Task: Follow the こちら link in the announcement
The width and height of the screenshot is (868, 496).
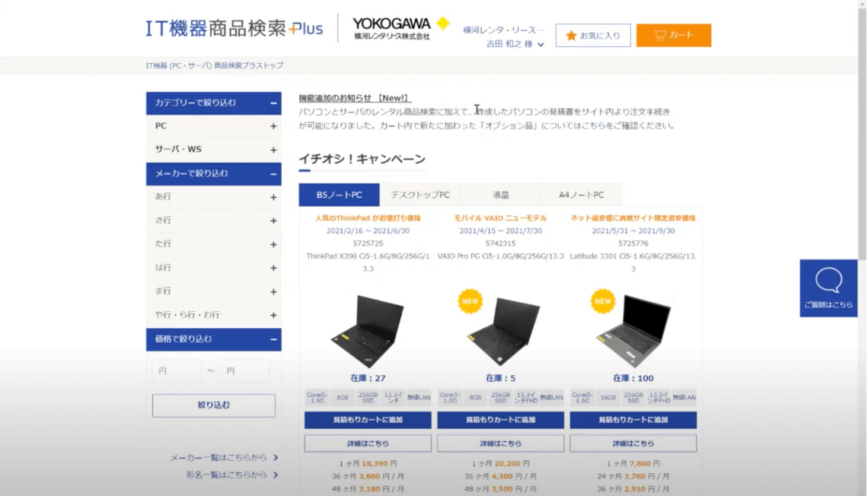Action: click(593, 126)
